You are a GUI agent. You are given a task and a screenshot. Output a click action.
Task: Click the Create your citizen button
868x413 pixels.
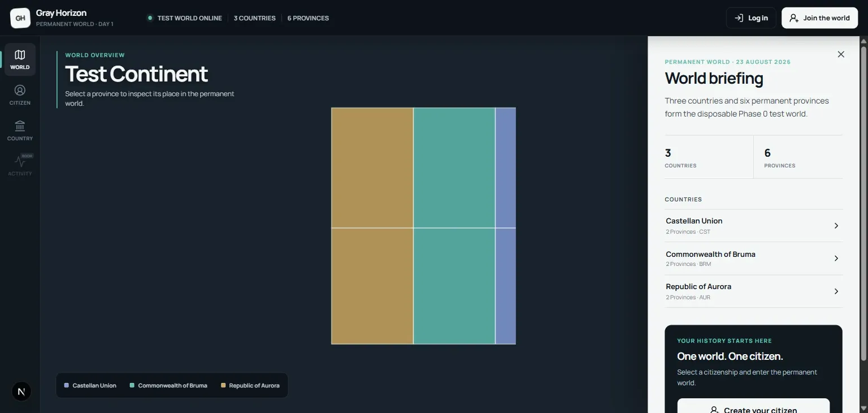(753, 406)
